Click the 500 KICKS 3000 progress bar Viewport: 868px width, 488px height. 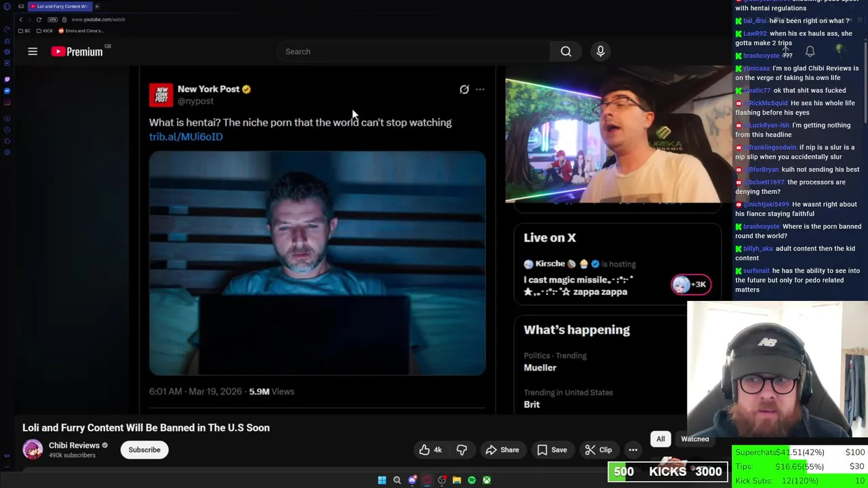click(668, 472)
